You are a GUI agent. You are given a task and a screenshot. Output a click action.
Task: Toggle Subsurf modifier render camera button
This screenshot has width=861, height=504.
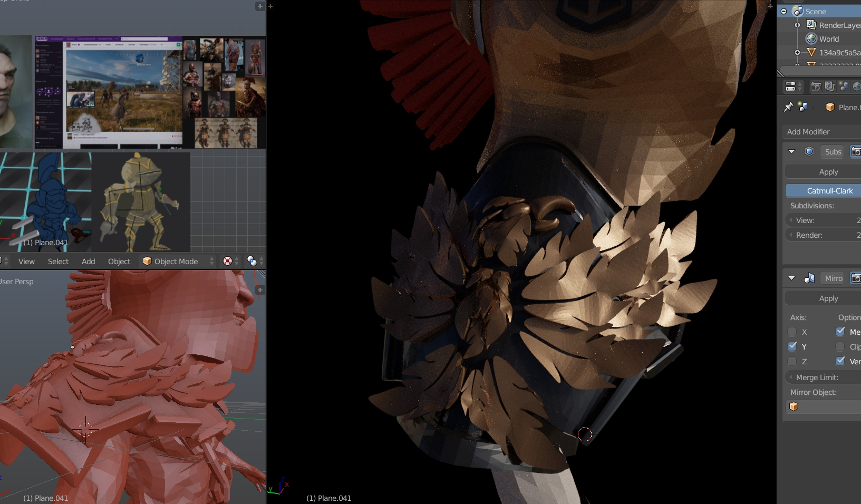[856, 151]
